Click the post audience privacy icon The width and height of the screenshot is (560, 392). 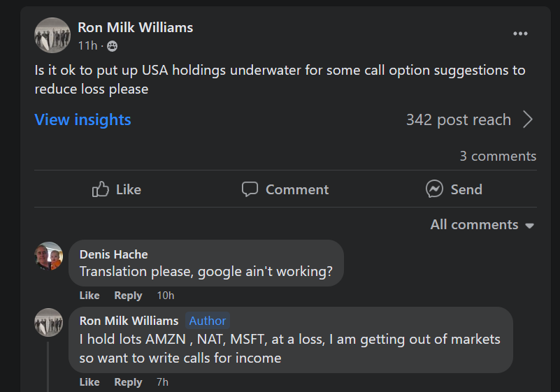click(113, 46)
